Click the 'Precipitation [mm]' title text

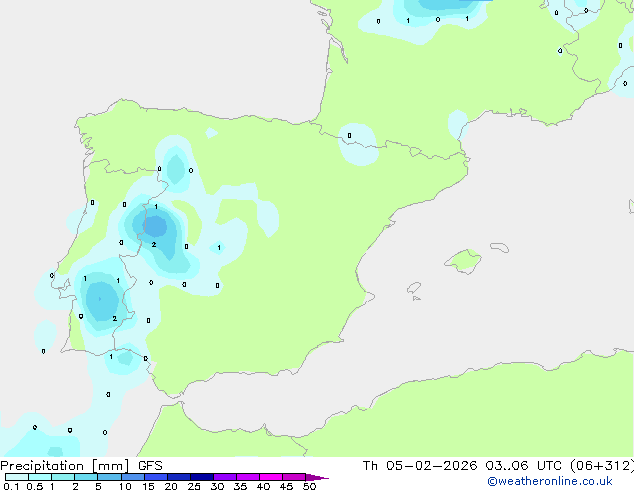pos(65,466)
